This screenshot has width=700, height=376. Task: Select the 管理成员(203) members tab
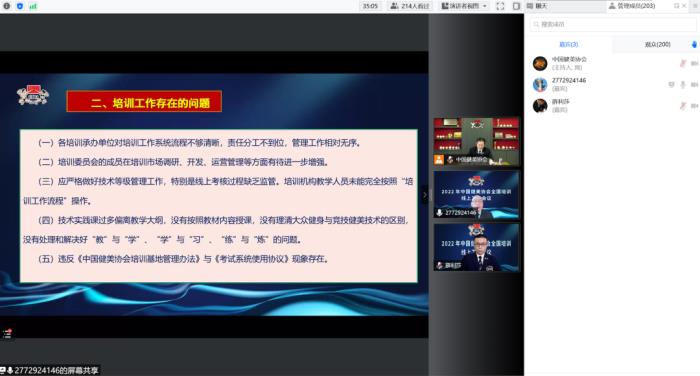pos(632,6)
